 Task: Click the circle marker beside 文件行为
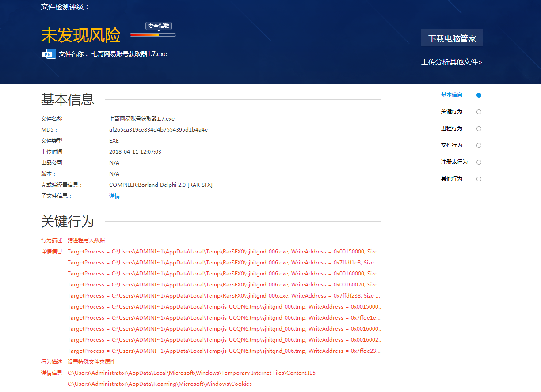pyautogui.click(x=479, y=145)
